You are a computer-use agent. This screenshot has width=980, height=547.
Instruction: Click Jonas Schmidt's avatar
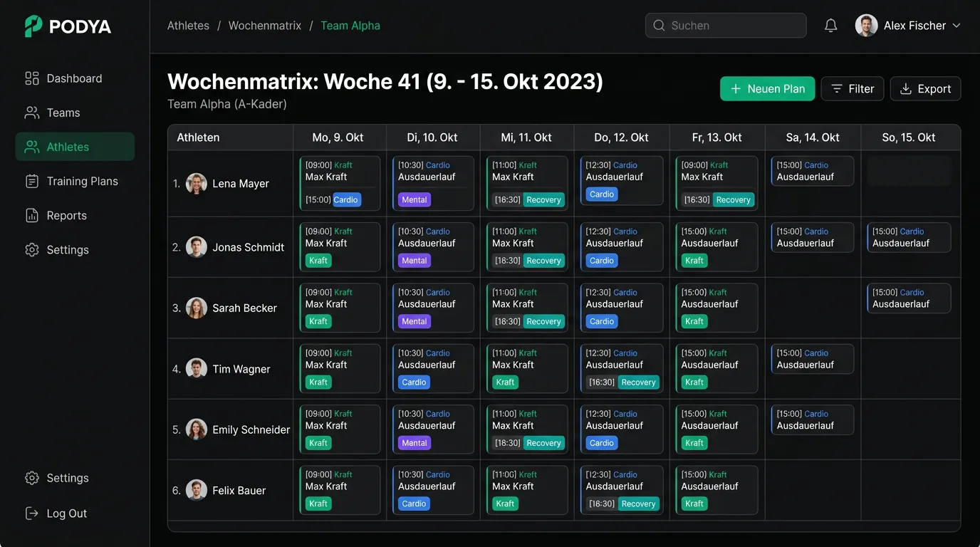point(197,247)
